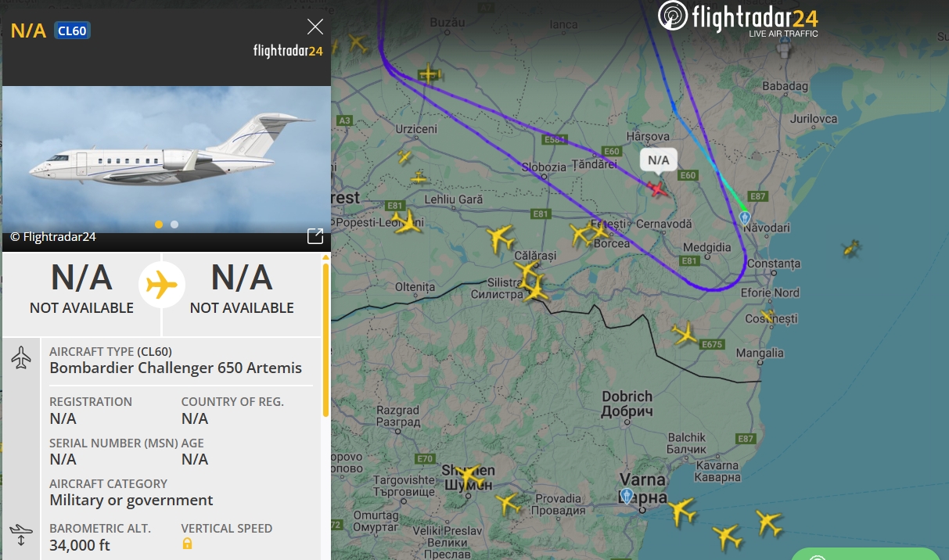This screenshot has height=560, width=949.
Task: Click the lock icon under Vertical Speed
Action: [x=187, y=544]
